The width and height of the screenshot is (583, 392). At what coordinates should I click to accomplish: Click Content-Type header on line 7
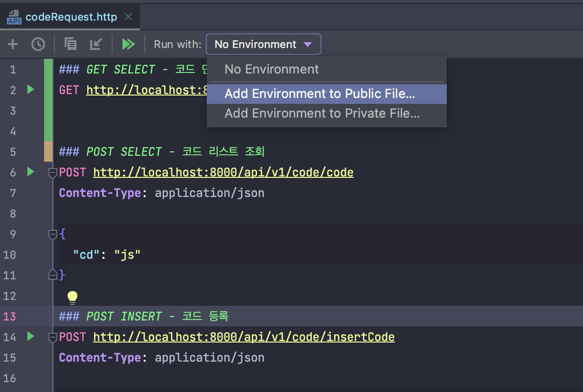100,193
